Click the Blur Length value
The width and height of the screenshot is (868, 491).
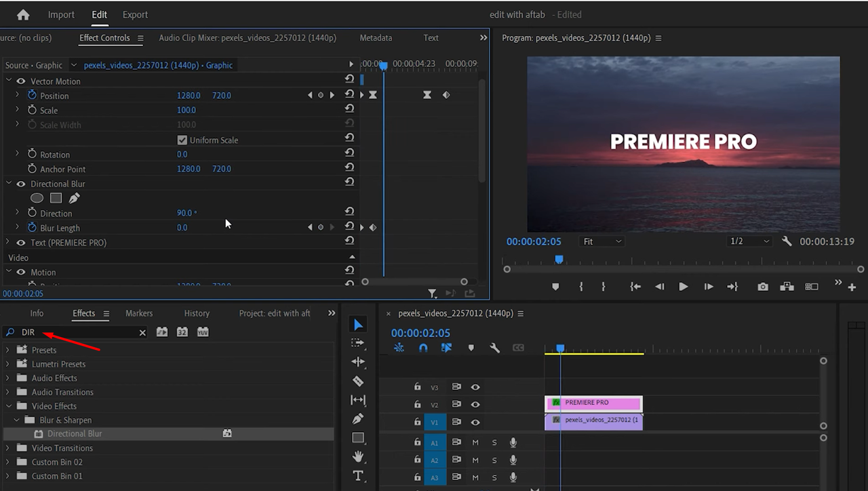point(182,228)
